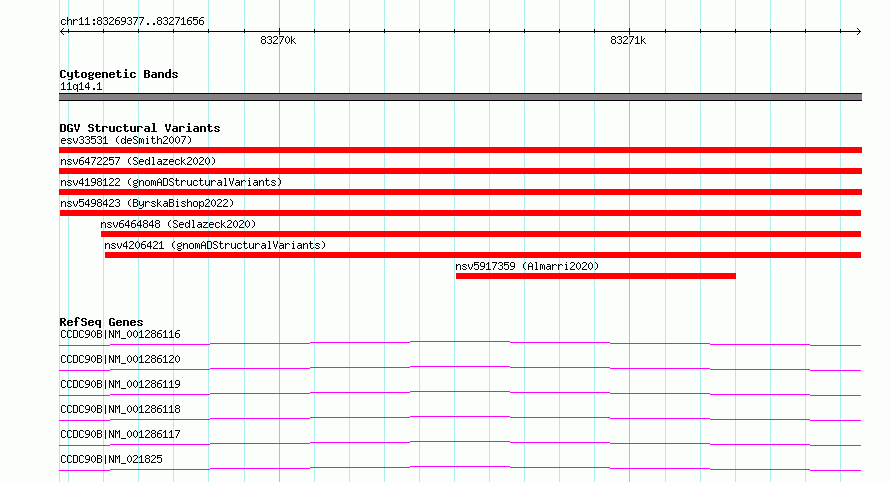Click nsv6464848 (Sedlazeck2020) label
Image resolution: width=890 pixels, height=482 pixels.
tap(178, 224)
